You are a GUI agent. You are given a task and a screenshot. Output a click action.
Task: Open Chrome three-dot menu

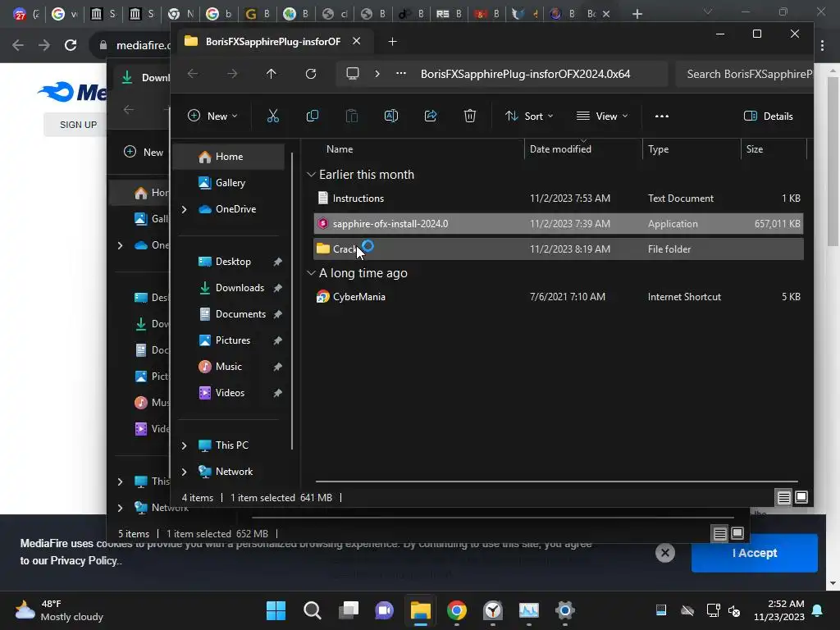822,46
